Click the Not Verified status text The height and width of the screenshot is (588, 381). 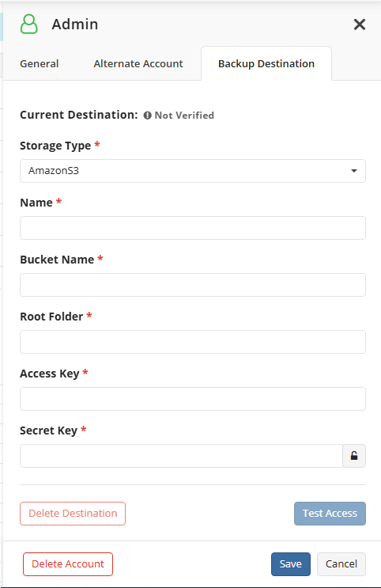(x=184, y=115)
